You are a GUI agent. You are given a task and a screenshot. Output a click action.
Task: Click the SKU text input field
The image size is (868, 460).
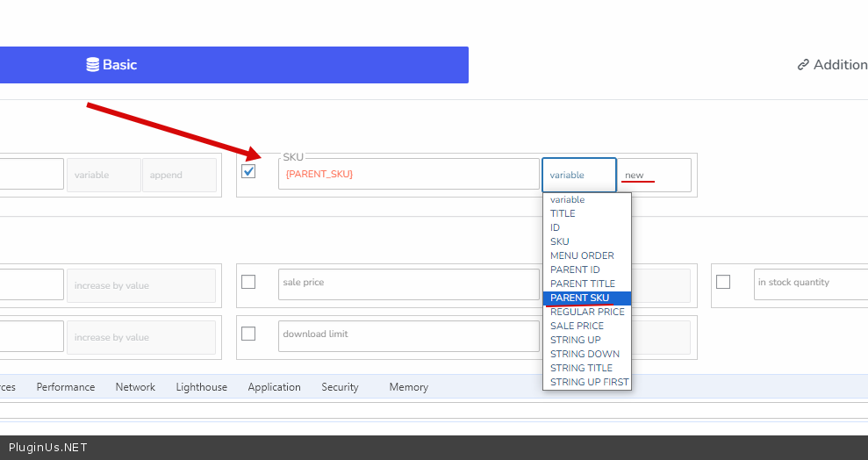tap(408, 174)
